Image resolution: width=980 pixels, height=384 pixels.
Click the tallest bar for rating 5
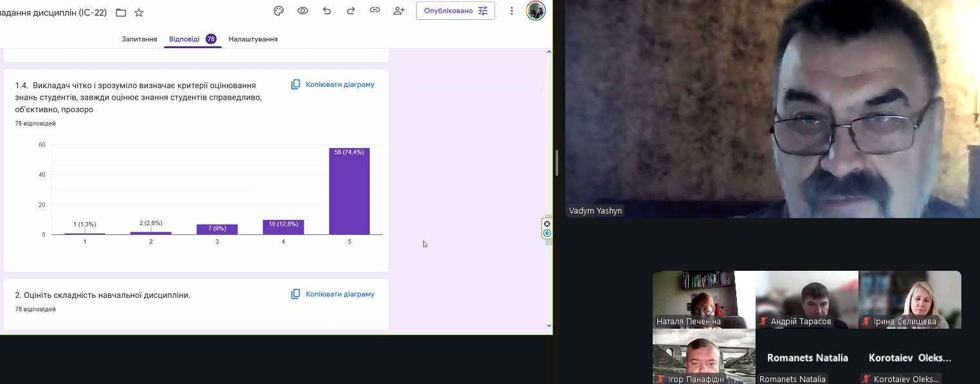349,192
